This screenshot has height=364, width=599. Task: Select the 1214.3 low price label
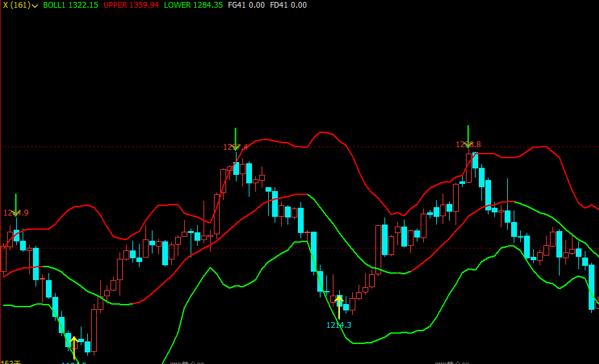(339, 325)
